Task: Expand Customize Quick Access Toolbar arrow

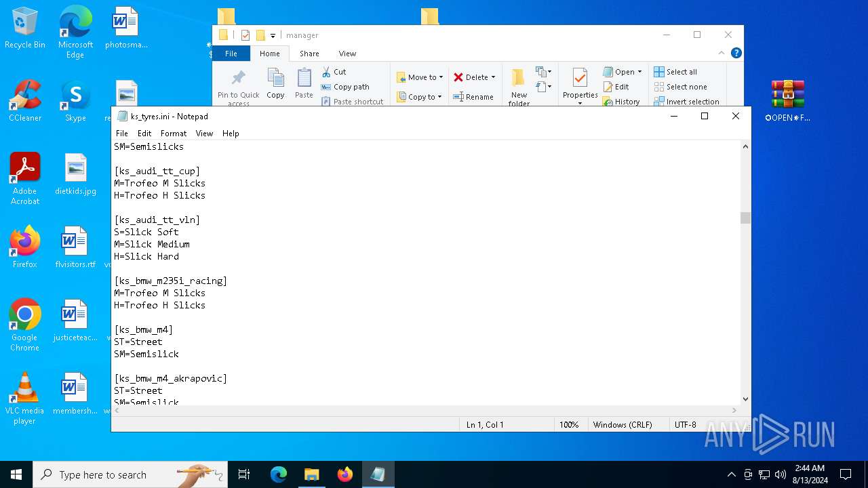Action: [x=273, y=35]
